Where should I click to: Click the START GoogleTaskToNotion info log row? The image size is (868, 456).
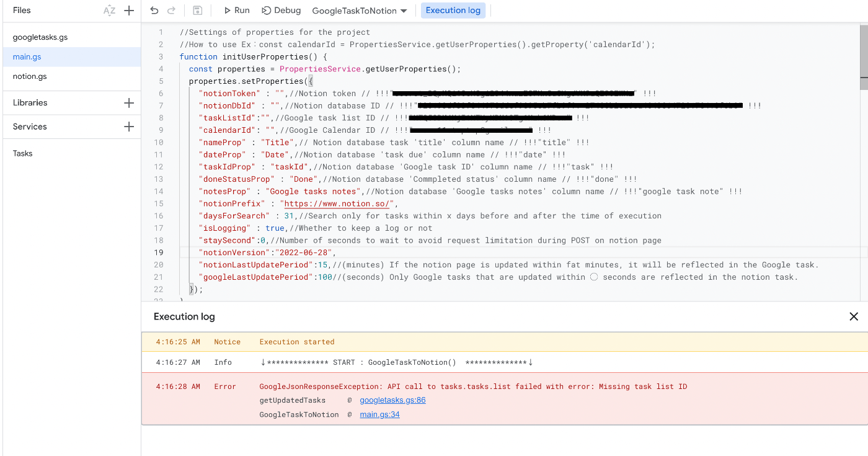505,362
